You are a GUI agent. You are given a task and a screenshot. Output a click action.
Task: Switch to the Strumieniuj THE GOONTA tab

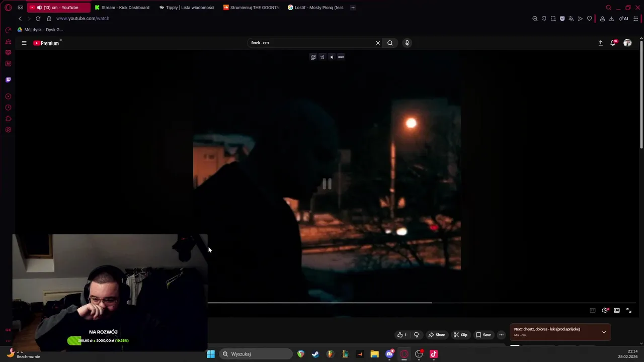252,8
